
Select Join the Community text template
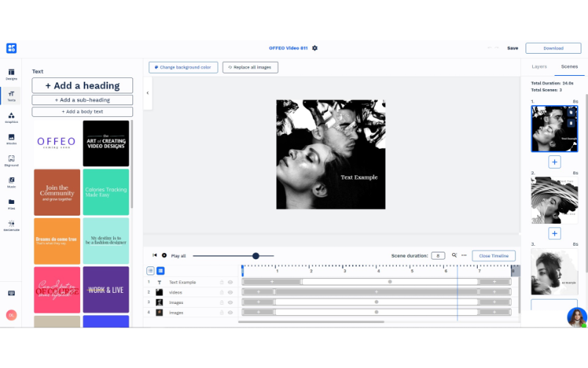click(57, 192)
